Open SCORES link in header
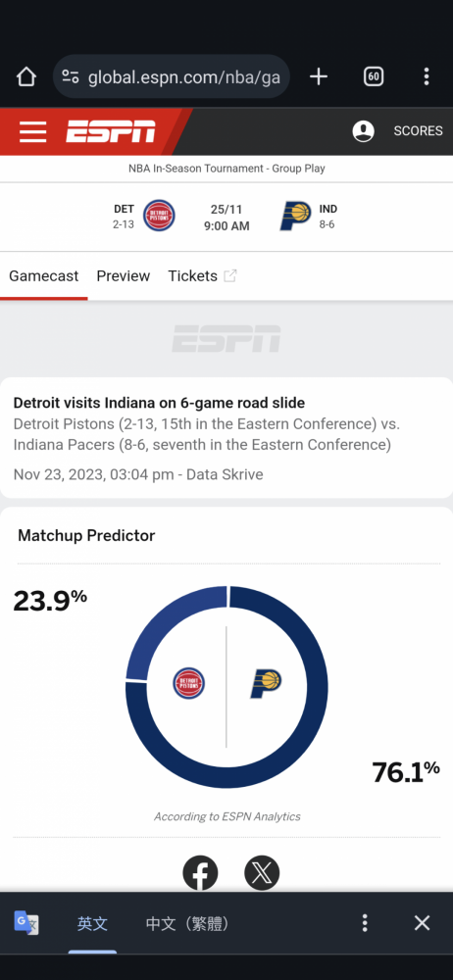 click(418, 131)
